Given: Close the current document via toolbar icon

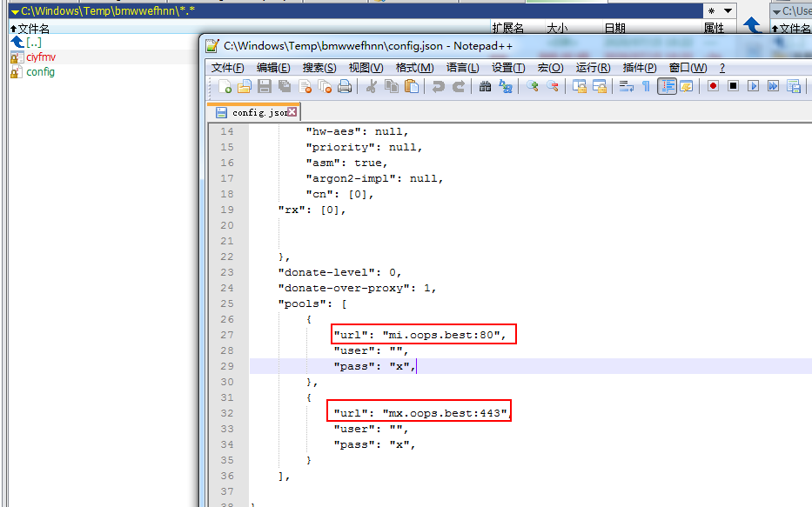Looking at the screenshot, I should click(305, 86).
